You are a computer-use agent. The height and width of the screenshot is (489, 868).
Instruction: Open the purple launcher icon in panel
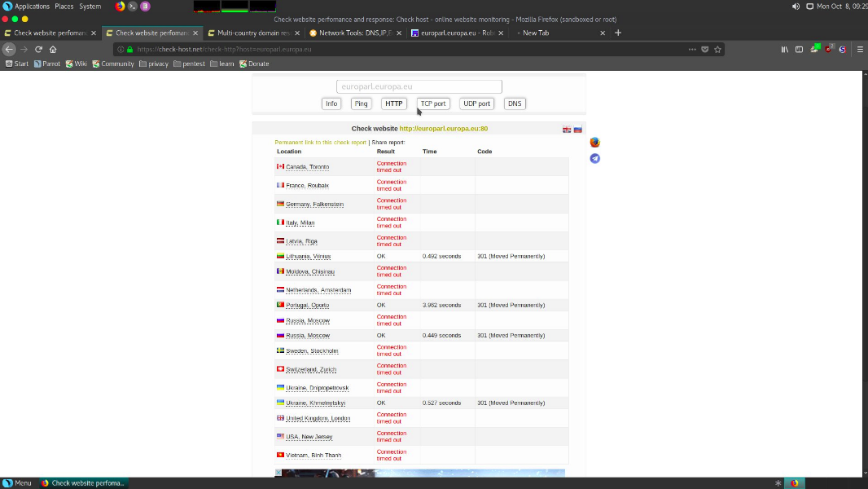tap(145, 6)
